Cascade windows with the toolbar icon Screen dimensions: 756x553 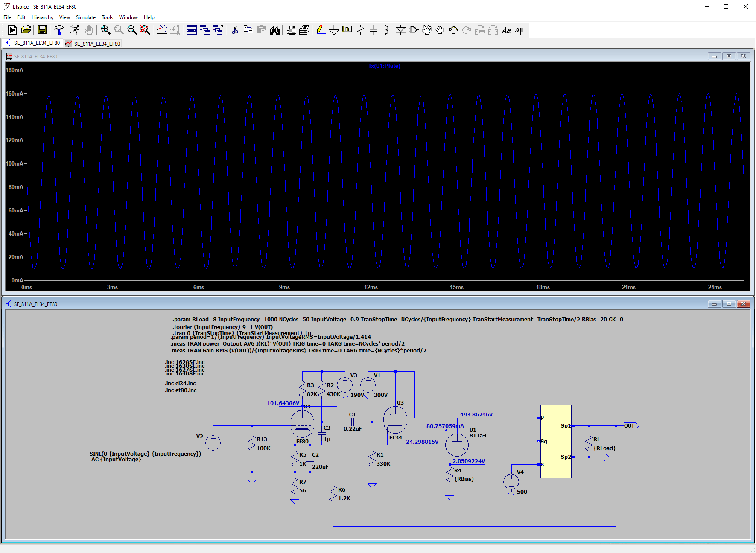tap(205, 30)
